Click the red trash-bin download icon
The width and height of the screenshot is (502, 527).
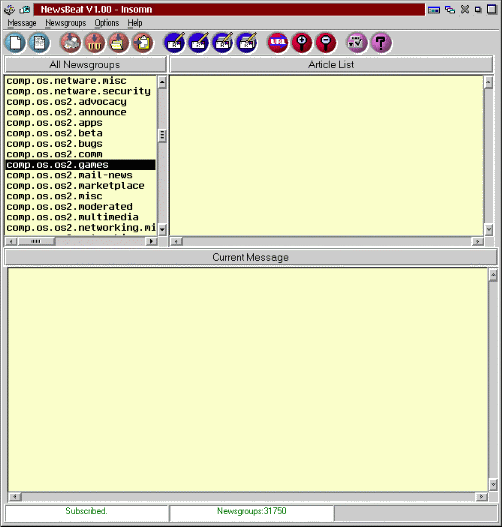click(94, 43)
